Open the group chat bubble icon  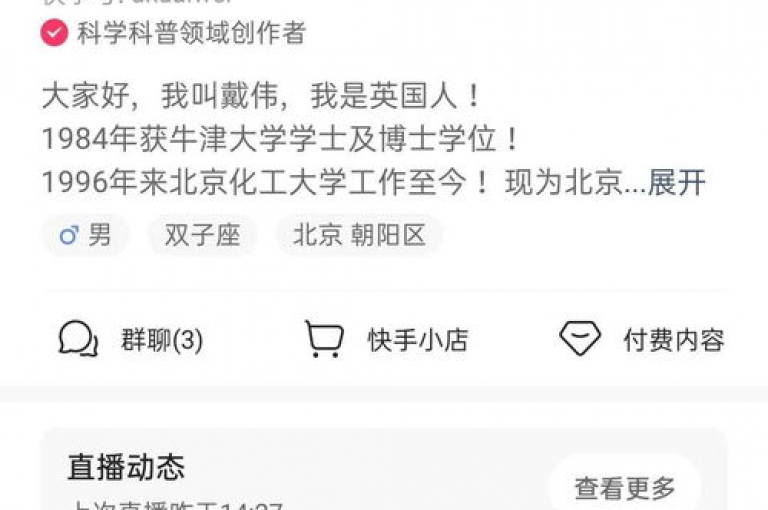pyautogui.click(x=78, y=338)
